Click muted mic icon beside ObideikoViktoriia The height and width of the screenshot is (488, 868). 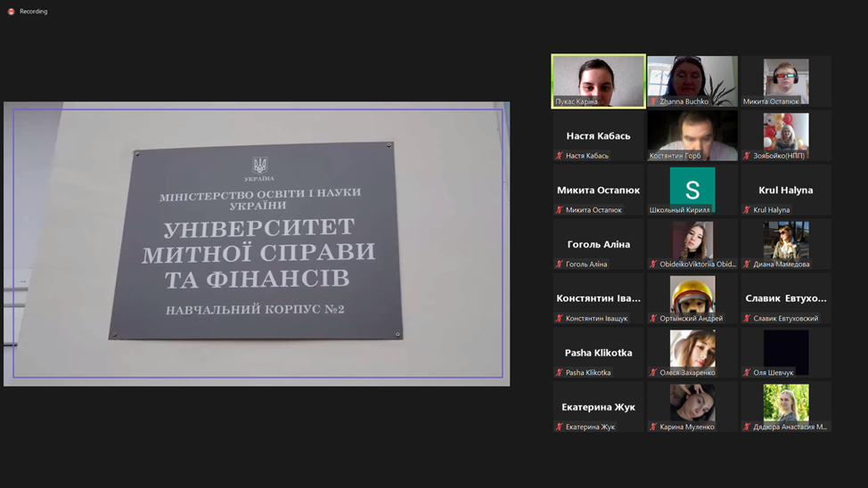coord(653,264)
